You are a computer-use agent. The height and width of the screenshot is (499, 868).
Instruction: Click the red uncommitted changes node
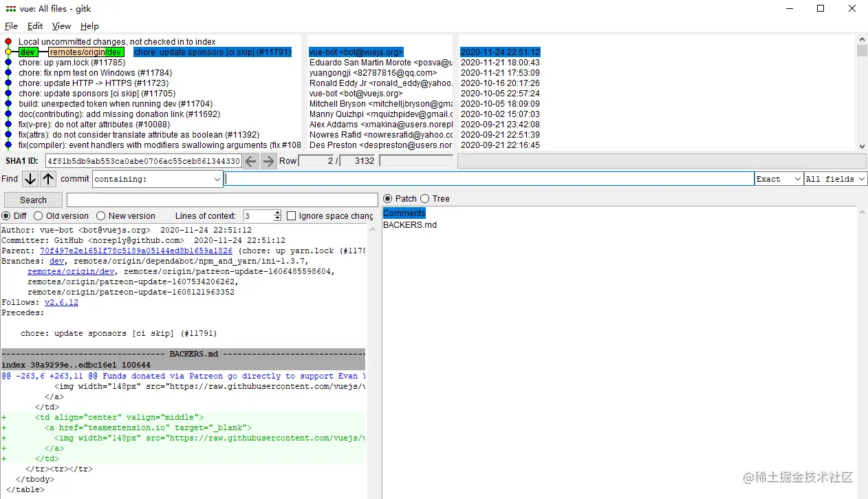coord(8,42)
